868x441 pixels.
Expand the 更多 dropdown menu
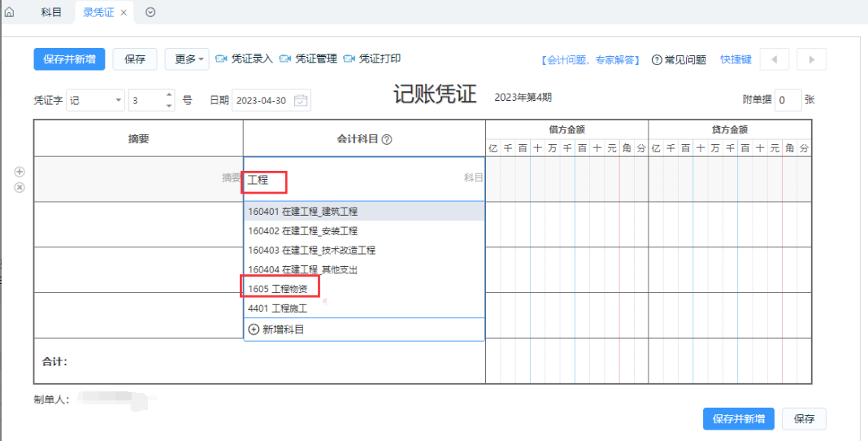186,59
